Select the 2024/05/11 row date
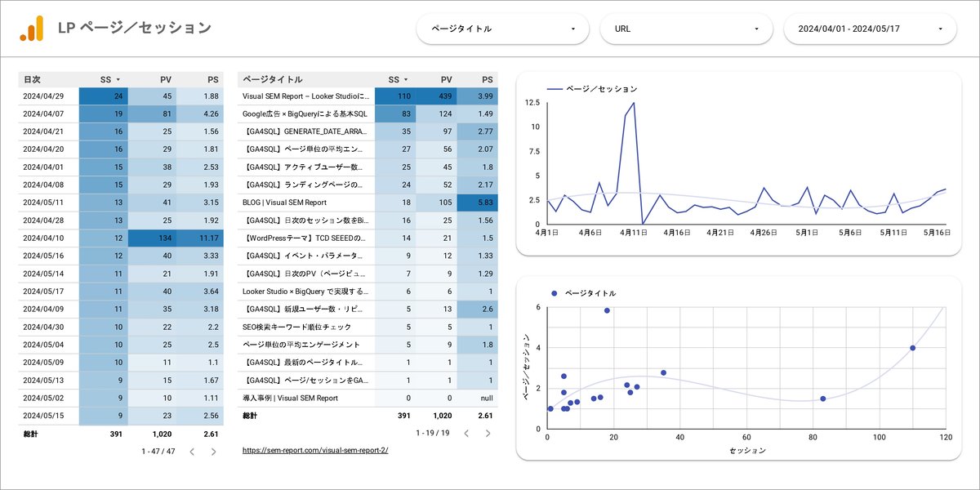This screenshot has height=490, width=980. pyautogui.click(x=43, y=202)
